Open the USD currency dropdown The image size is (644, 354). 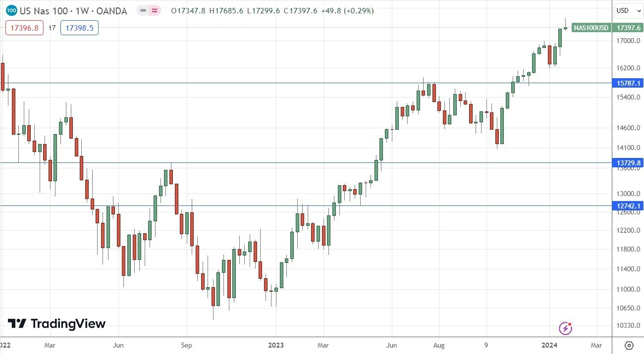(x=627, y=10)
